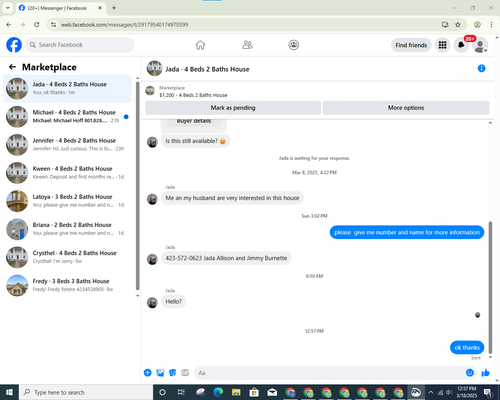
Task: Open the Windows Start menu
Action: [9, 392]
